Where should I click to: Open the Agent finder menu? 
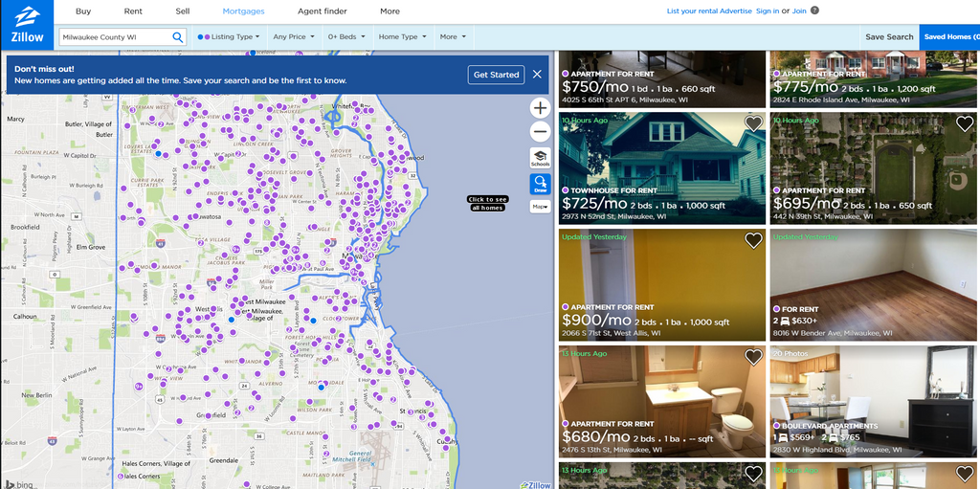click(x=322, y=11)
